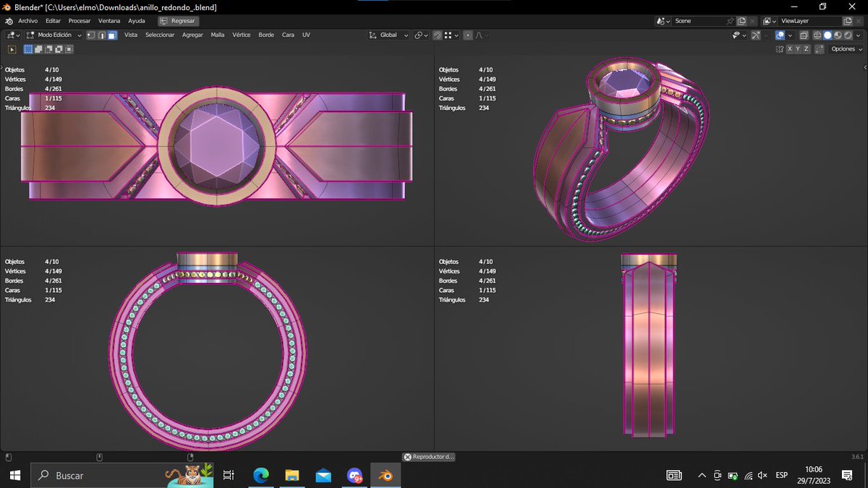Open Discord from the taskbar
This screenshot has width=868, height=488.
pyautogui.click(x=354, y=475)
